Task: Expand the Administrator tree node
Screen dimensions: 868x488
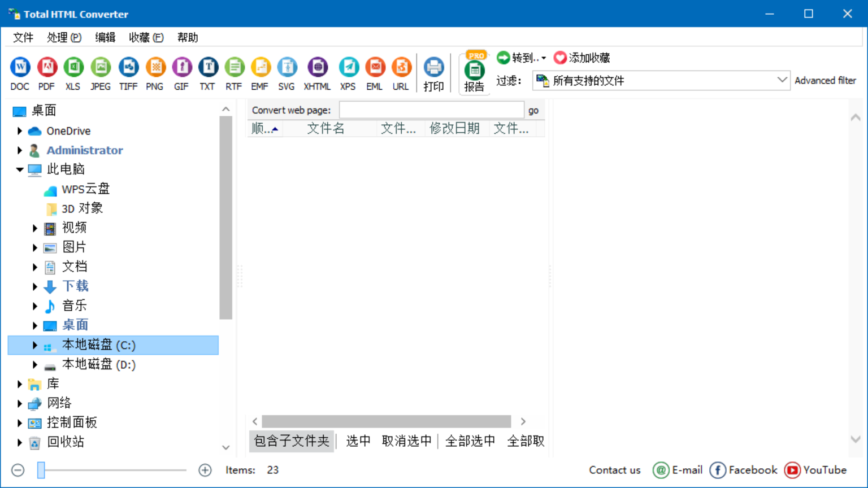Action: [20, 150]
